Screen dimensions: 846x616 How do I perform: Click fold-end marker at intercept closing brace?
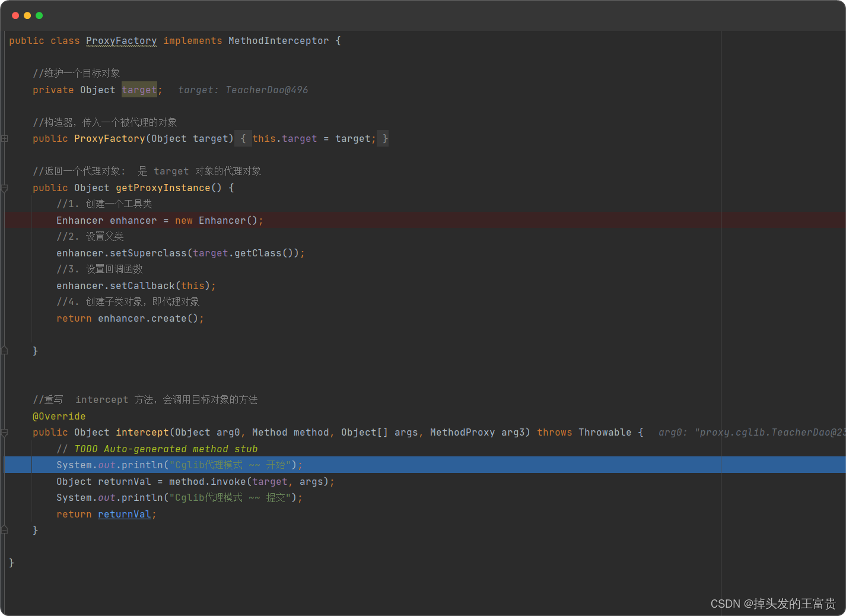coord(4,530)
